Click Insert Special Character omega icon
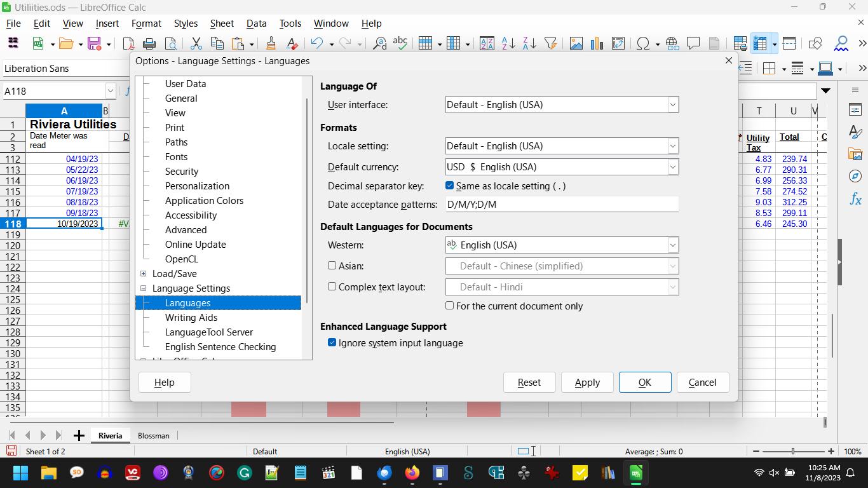868x488 pixels. (643, 43)
